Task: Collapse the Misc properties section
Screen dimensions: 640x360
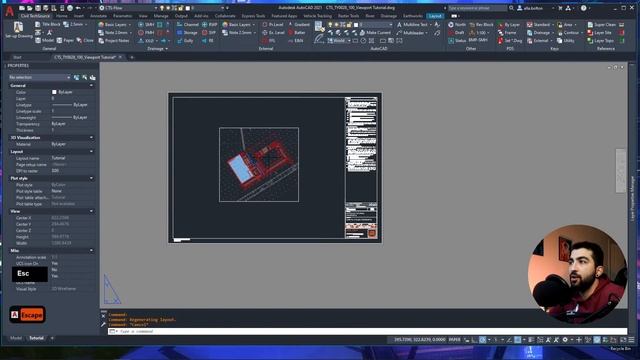Action: (x=91, y=251)
